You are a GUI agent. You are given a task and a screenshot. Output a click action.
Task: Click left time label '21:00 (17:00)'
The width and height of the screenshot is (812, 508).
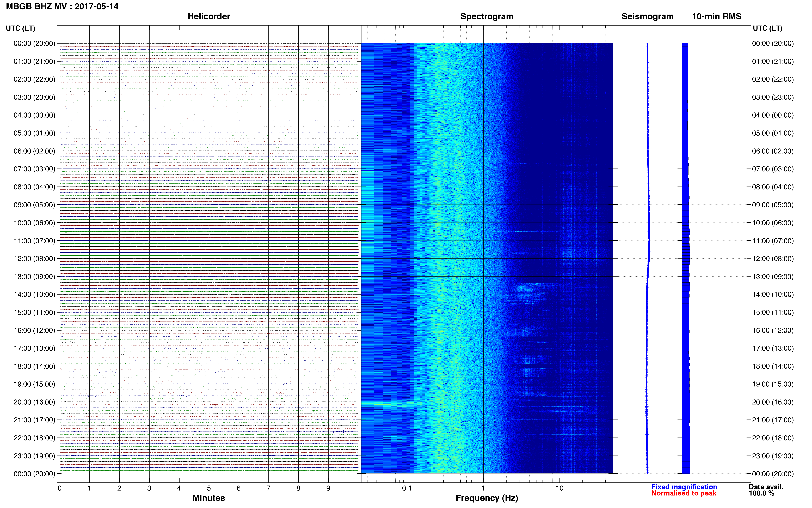pos(34,420)
